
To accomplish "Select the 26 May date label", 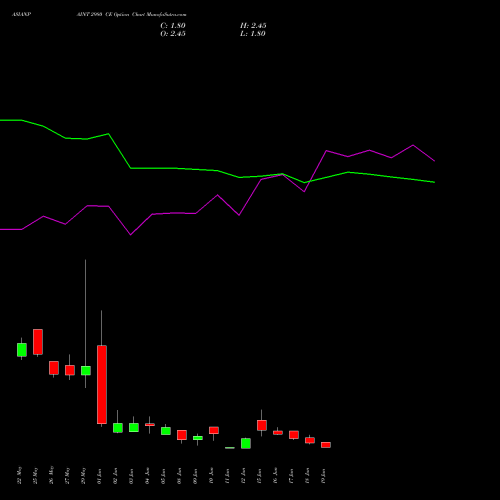I will 51,475.
